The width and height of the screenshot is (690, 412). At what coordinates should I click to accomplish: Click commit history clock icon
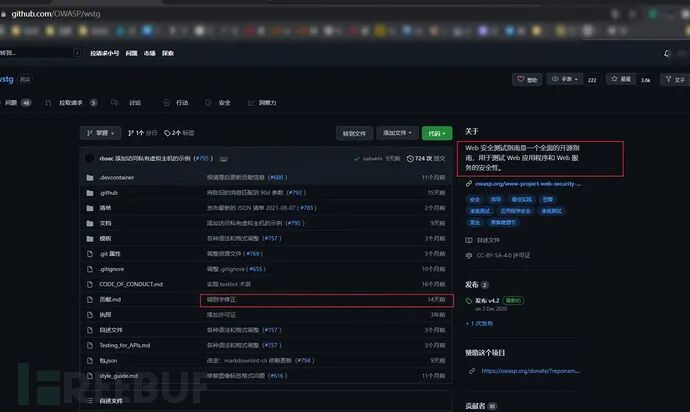[410, 159]
